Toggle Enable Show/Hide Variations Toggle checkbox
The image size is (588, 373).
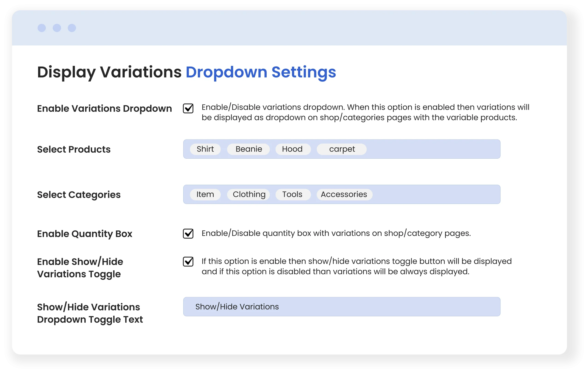188,261
